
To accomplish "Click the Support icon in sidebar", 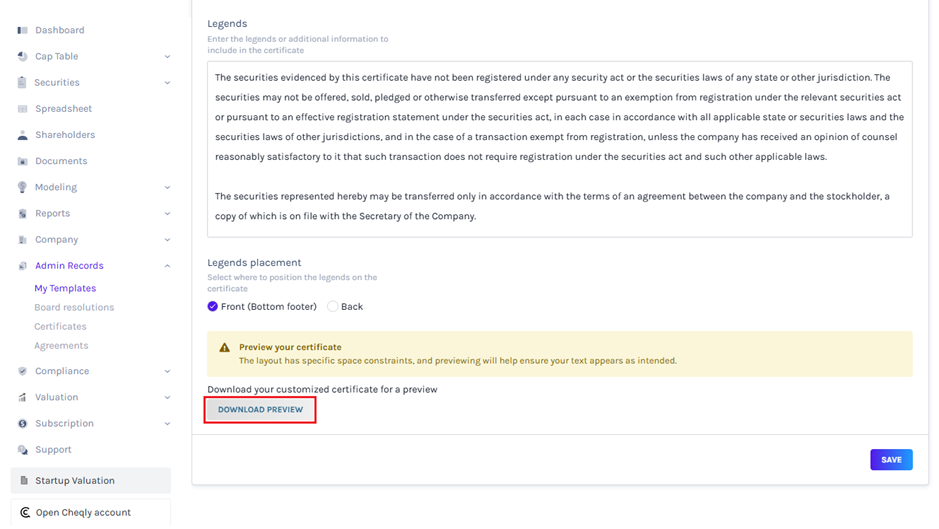I will tap(23, 450).
